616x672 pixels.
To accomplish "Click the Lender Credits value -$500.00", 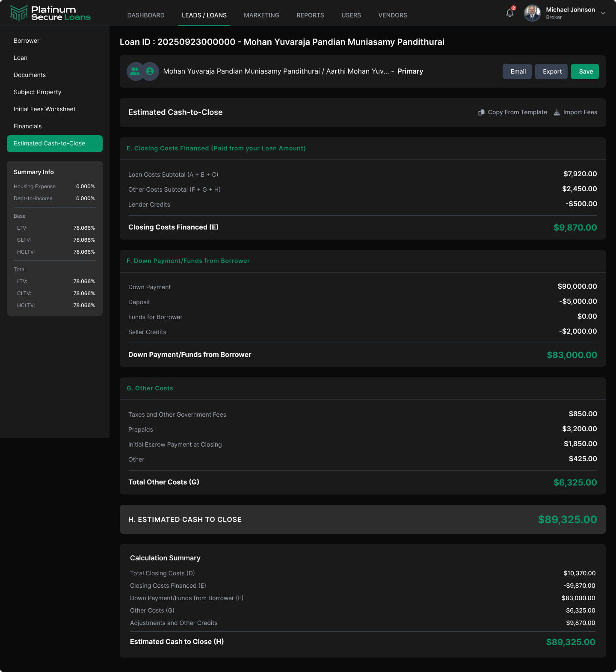I will [581, 204].
